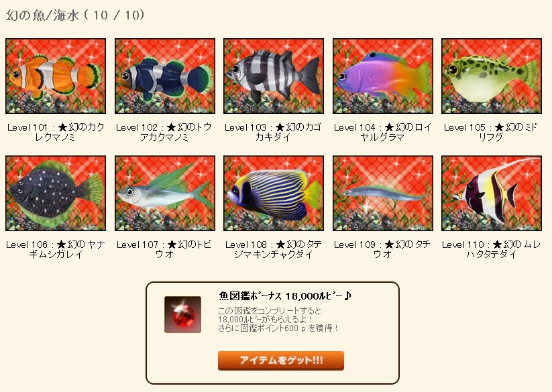Click the orange アイテムをゲット!!! button
Viewport: 552px width, 392px height.
281,361
